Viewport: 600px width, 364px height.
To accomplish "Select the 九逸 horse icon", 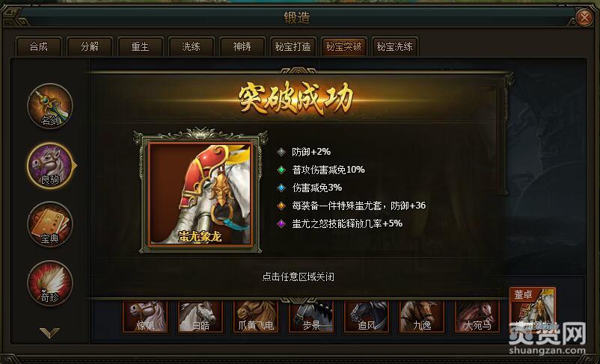I will [422, 316].
